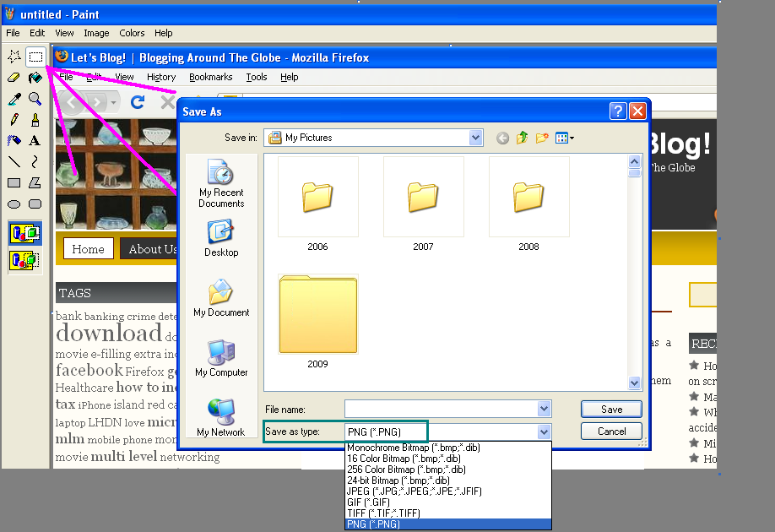Viewport: 775px width, 532px height.
Task: Open the Paint Colors menu
Action: [x=132, y=33]
